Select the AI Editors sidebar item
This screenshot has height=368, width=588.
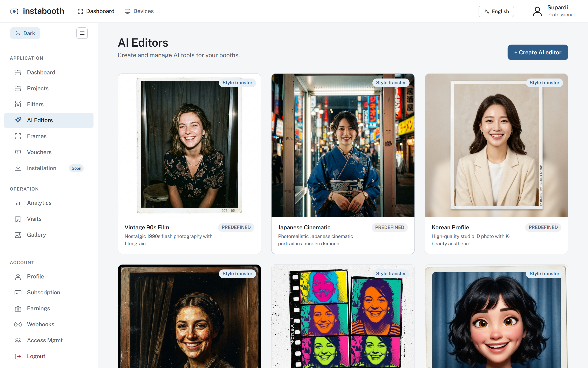(49, 120)
